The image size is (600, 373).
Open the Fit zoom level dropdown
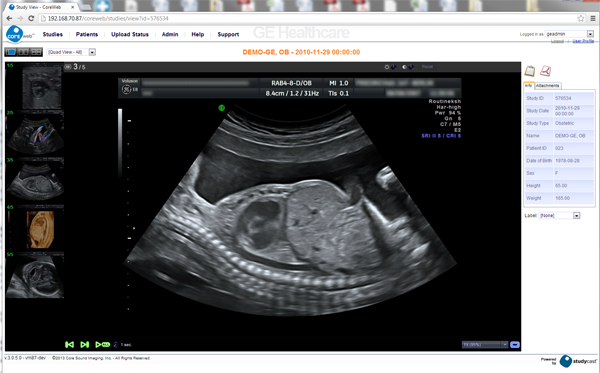click(x=485, y=345)
